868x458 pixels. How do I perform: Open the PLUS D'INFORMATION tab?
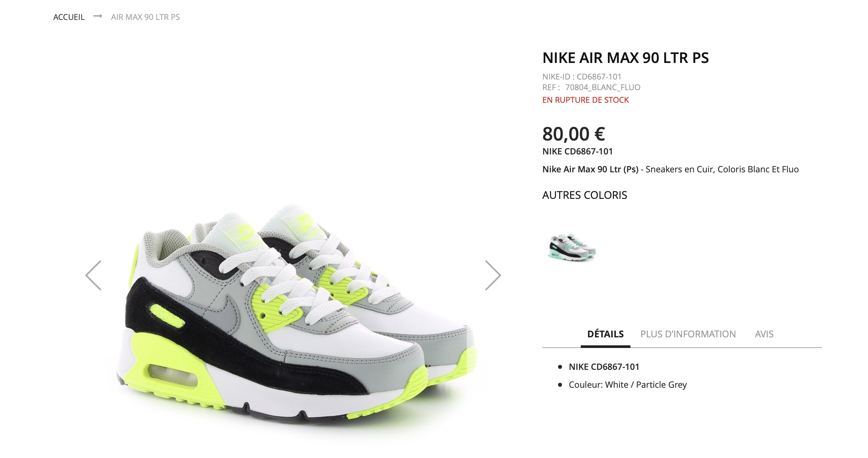tap(688, 334)
